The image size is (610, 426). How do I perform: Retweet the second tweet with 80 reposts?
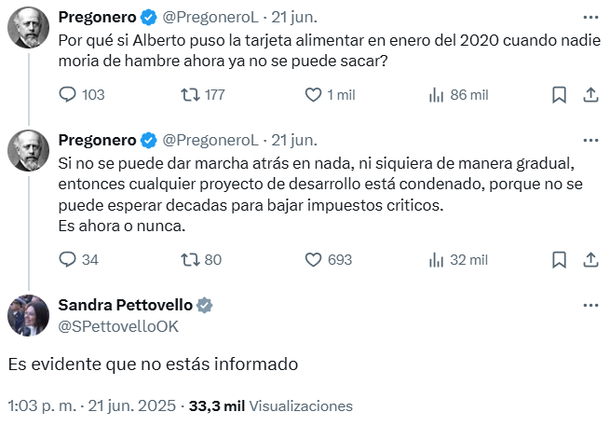[188, 259]
